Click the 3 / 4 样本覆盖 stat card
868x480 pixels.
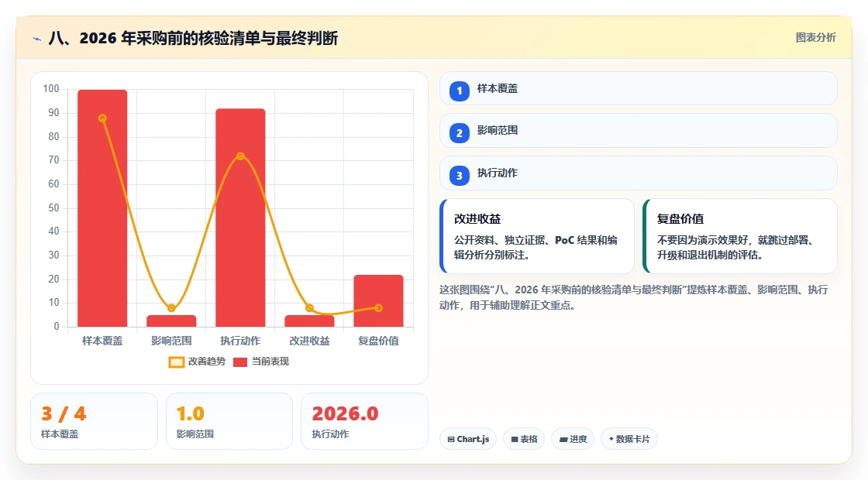pos(94,421)
